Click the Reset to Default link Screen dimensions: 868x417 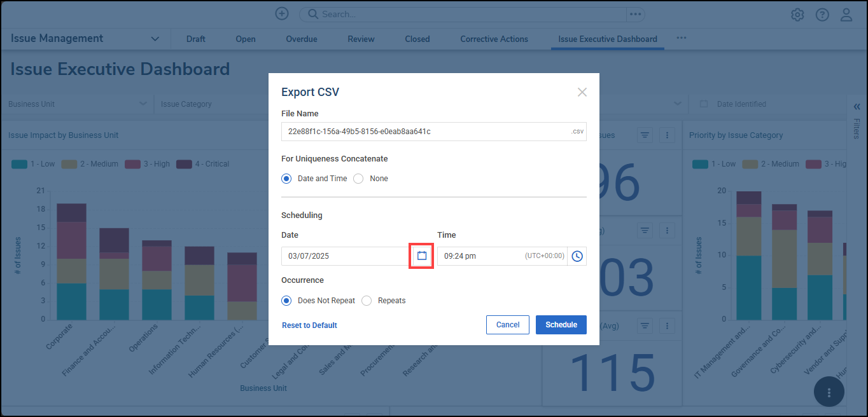(x=309, y=325)
